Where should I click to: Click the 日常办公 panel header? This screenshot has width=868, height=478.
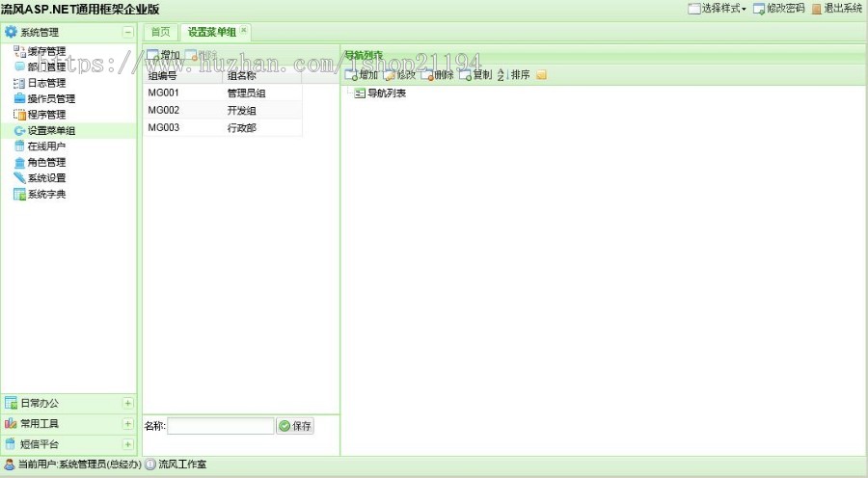click(68, 403)
